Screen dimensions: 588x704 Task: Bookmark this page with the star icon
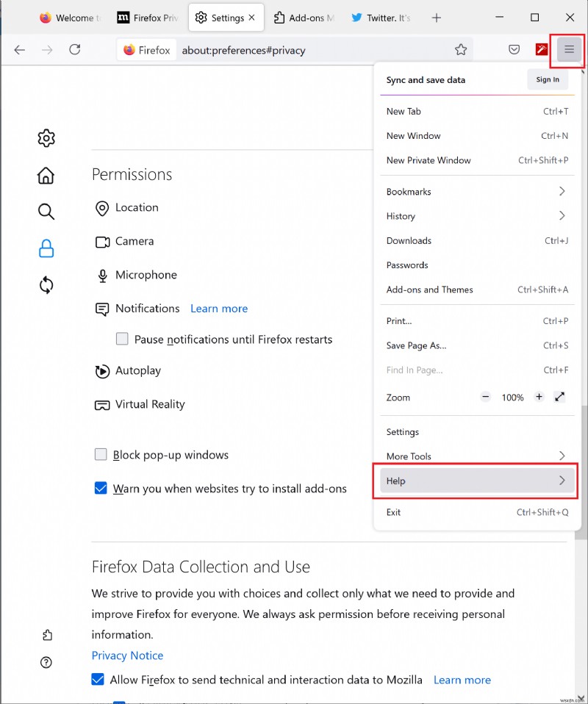point(461,50)
